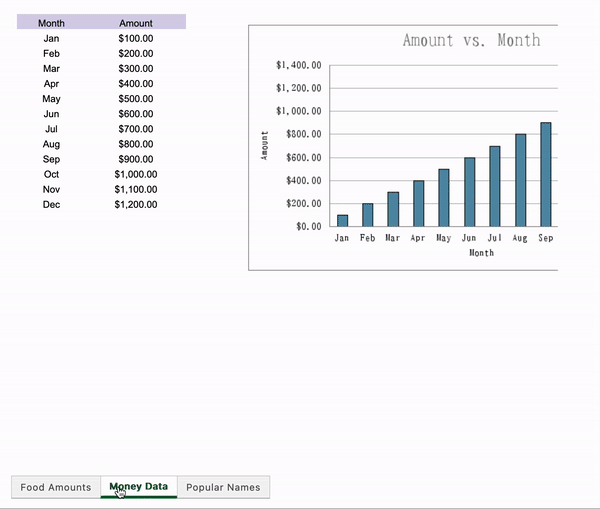The image size is (600, 509).
Task: Click the Apr bar in the chart
Action: click(419, 204)
